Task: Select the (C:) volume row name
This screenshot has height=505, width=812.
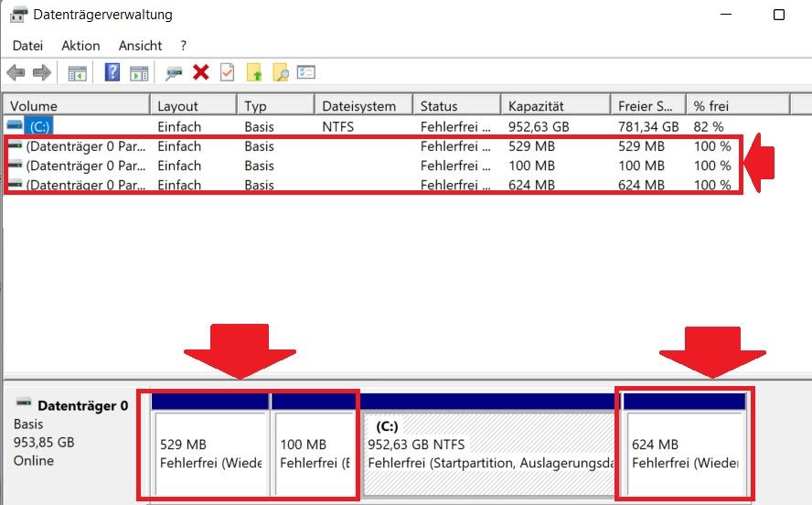Action: point(39,126)
